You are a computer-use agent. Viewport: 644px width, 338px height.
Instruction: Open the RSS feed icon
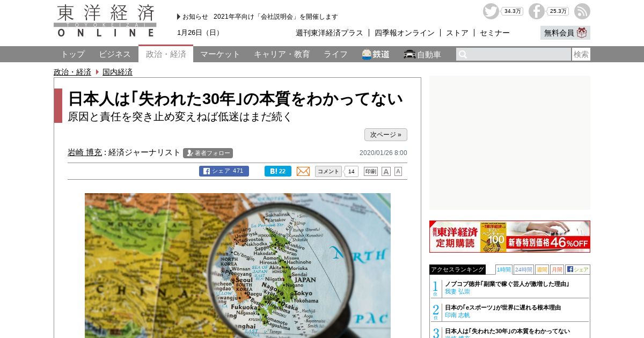[x=582, y=11]
